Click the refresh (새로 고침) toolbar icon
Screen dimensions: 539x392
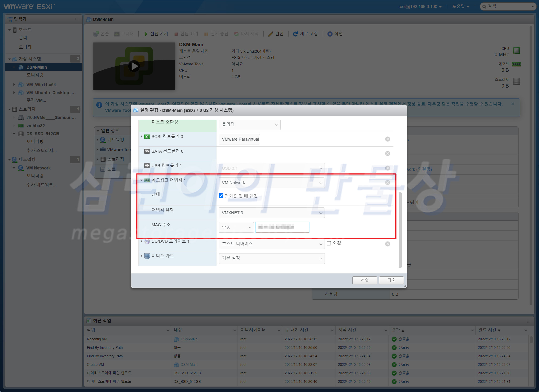click(295, 34)
